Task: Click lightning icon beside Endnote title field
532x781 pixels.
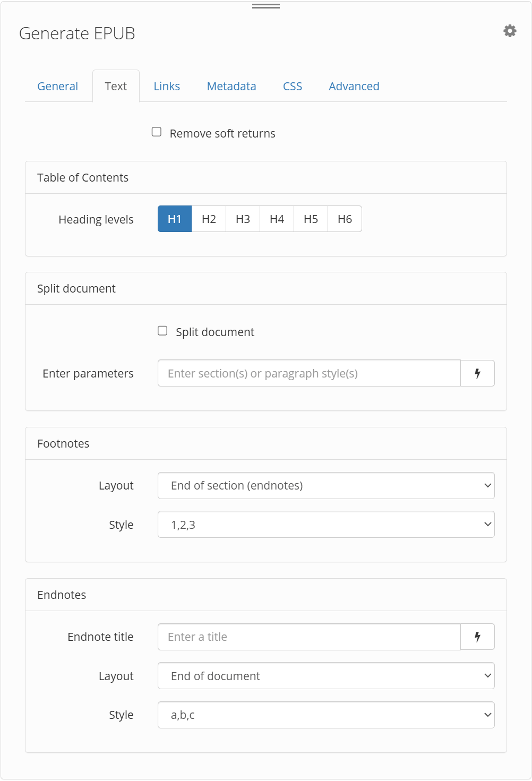Action: [x=477, y=637]
